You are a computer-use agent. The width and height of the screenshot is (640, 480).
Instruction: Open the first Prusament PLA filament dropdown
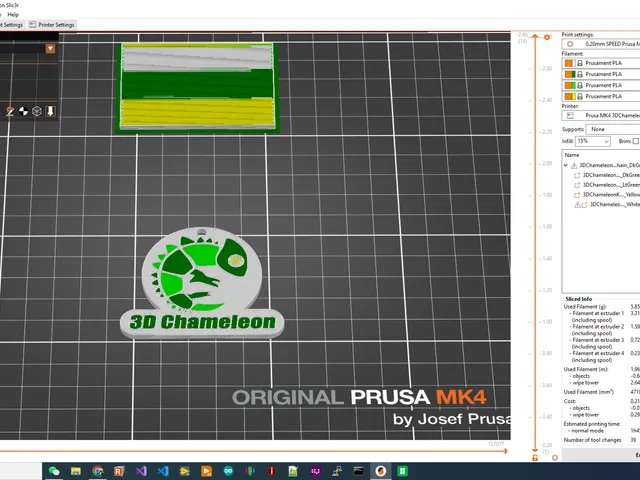pyautogui.click(x=601, y=63)
